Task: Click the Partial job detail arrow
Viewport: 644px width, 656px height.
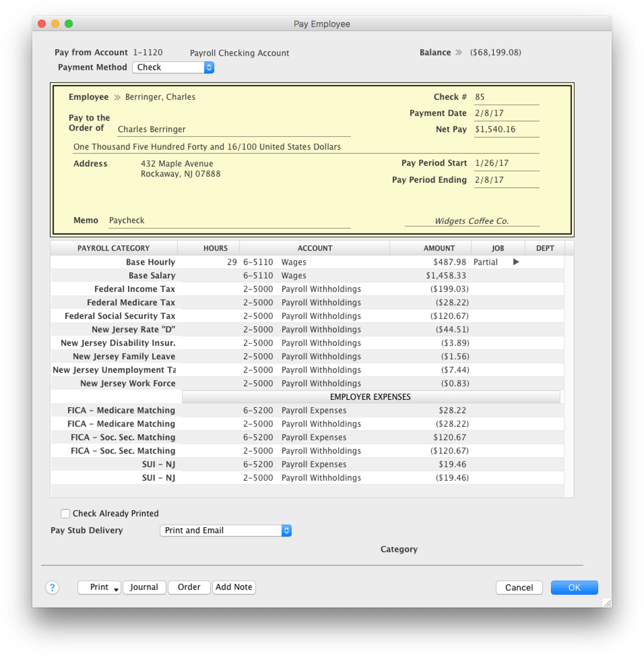Action: click(515, 261)
